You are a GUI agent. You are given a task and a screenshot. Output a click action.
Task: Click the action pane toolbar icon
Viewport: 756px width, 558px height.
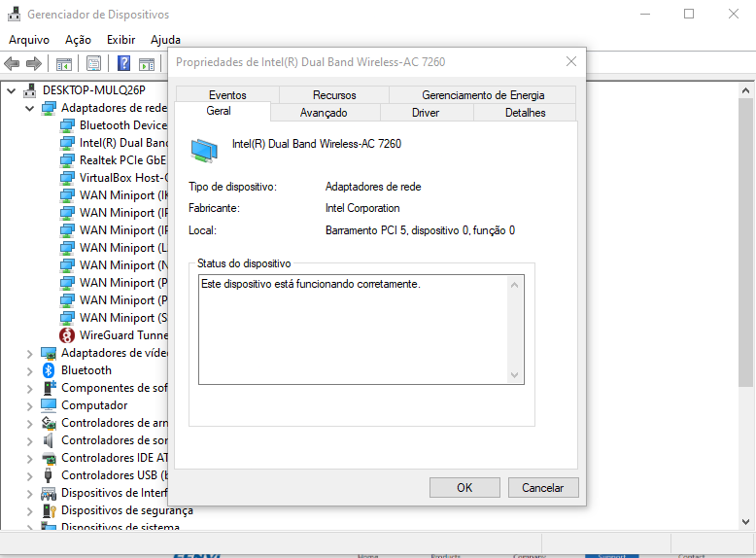point(147,63)
